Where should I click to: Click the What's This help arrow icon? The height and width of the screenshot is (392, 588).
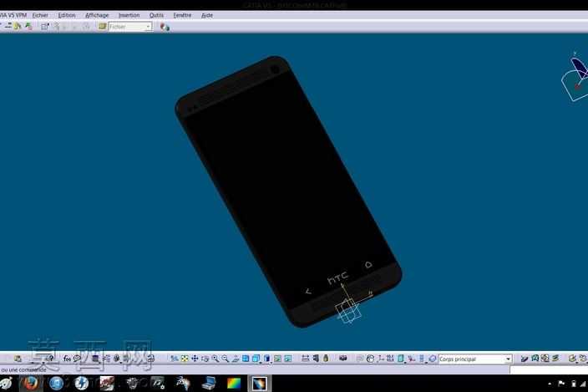[x=49, y=359]
